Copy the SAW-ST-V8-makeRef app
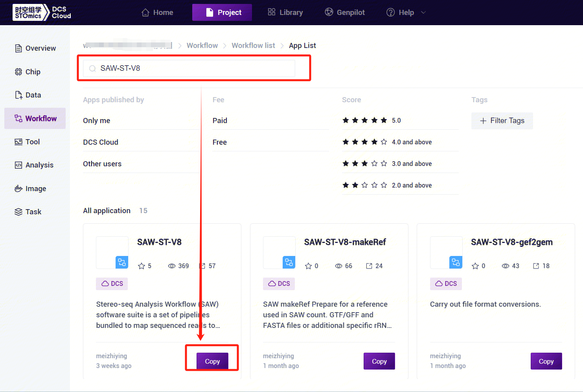 click(x=379, y=361)
